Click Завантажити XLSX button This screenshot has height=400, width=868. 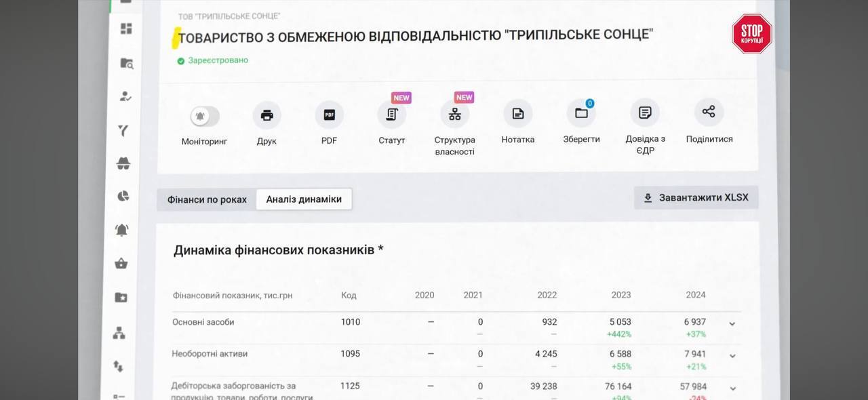tap(696, 197)
